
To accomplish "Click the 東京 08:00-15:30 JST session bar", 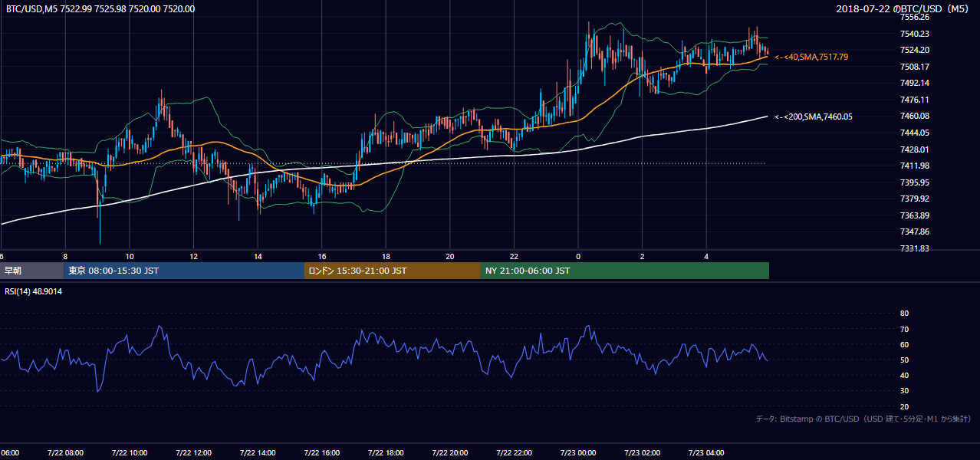I will (x=184, y=271).
